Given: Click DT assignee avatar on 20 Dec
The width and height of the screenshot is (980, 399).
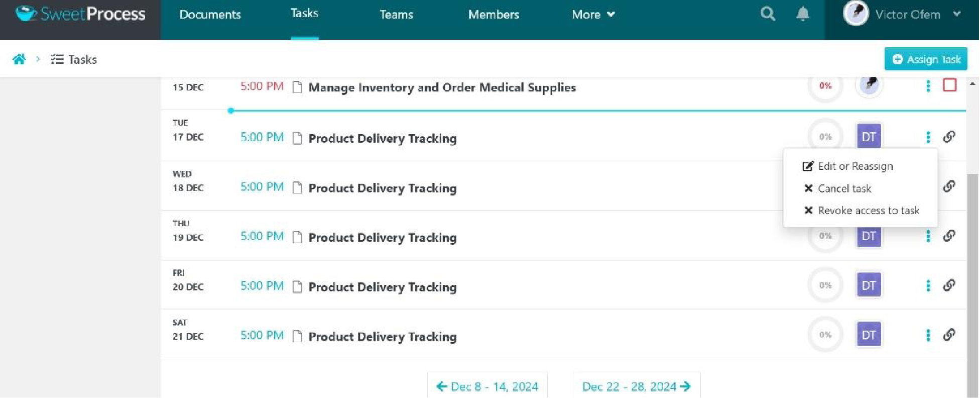Looking at the screenshot, I should point(869,285).
